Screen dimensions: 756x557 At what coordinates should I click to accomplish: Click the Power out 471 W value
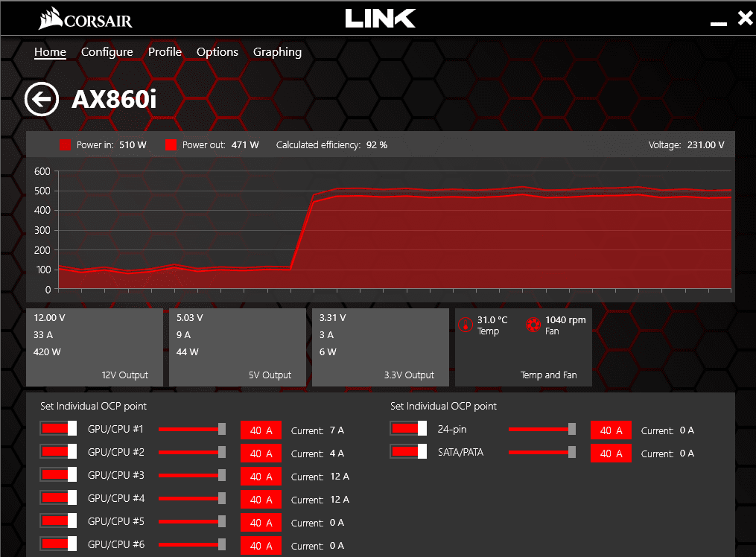pos(245,145)
